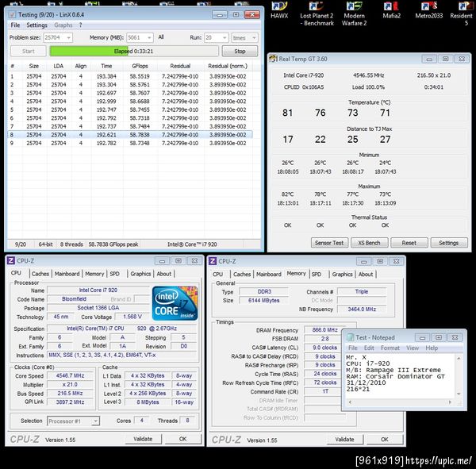Viewport: 476px width, 469px height.
Task: Click the Notepad title bar icon
Action: (351, 337)
